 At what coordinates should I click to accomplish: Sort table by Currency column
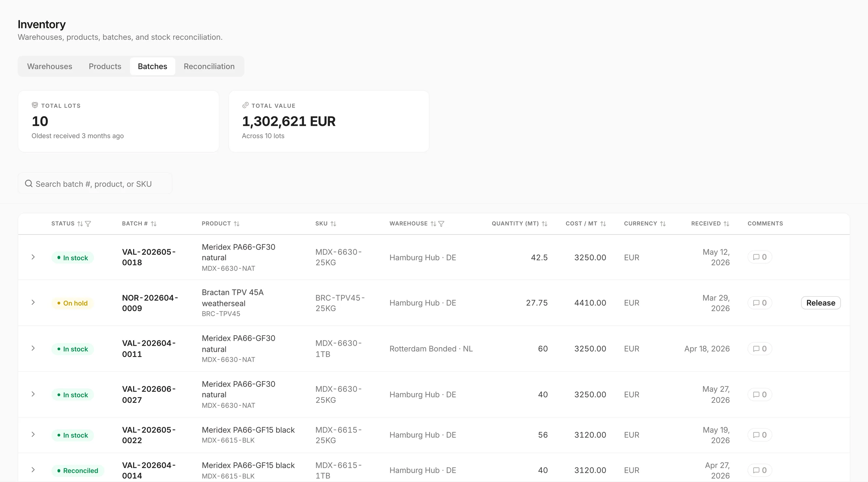pyautogui.click(x=663, y=224)
